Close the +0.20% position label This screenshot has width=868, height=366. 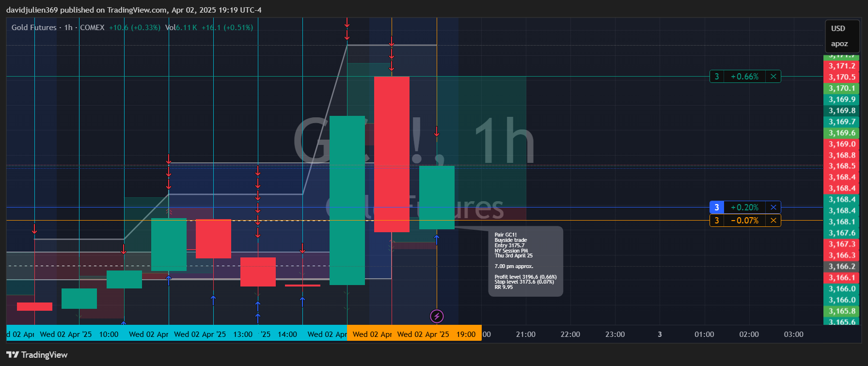point(773,207)
